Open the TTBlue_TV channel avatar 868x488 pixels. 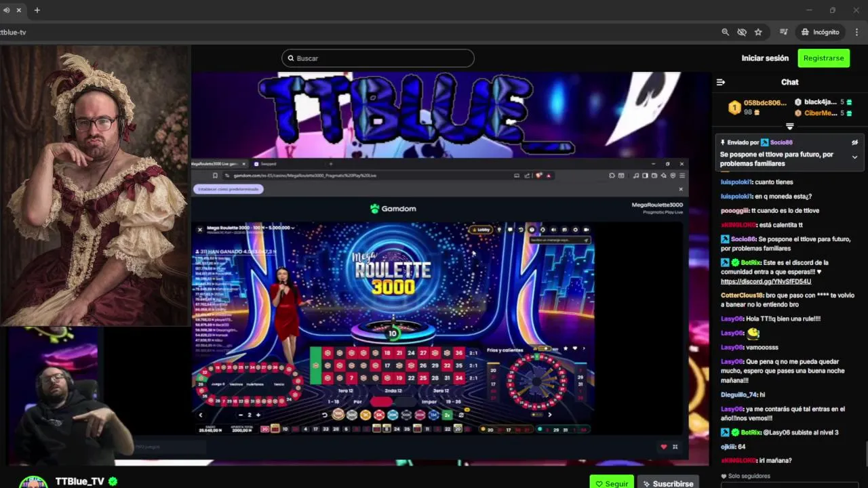click(33, 482)
